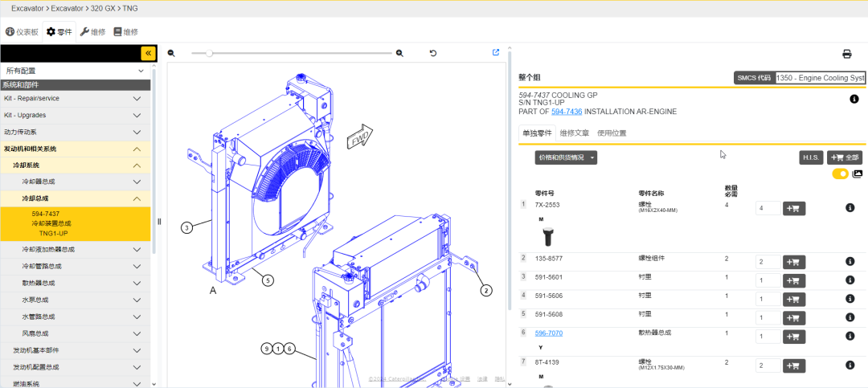Open the 594-7436 installation link
Viewport: 868px width, 388px height.
click(x=567, y=112)
